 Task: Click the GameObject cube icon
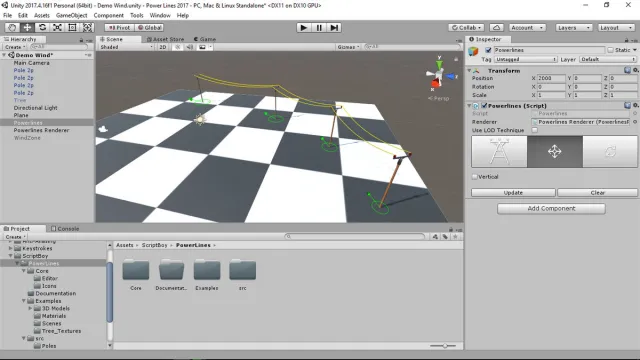pyautogui.click(x=473, y=51)
